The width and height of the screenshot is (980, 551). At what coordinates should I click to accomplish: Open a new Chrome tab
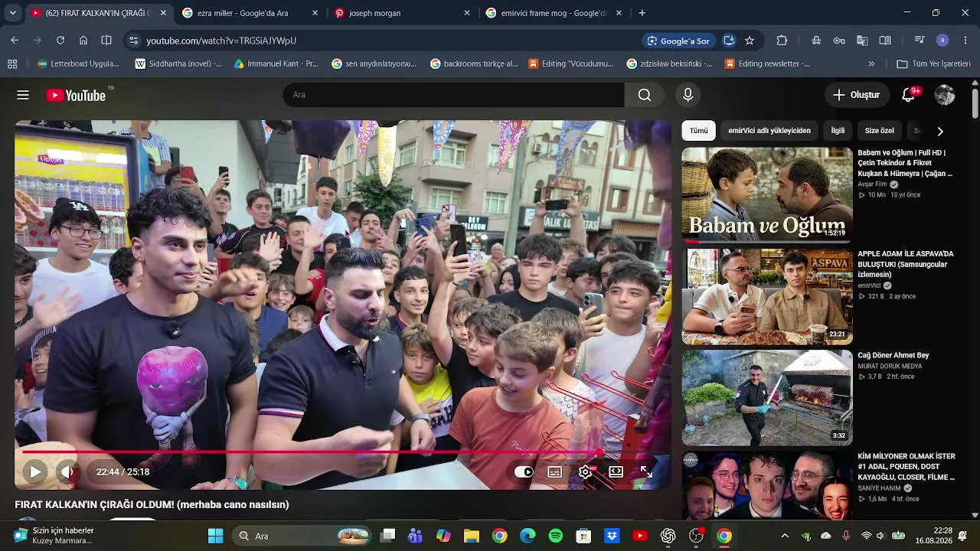(x=642, y=13)
